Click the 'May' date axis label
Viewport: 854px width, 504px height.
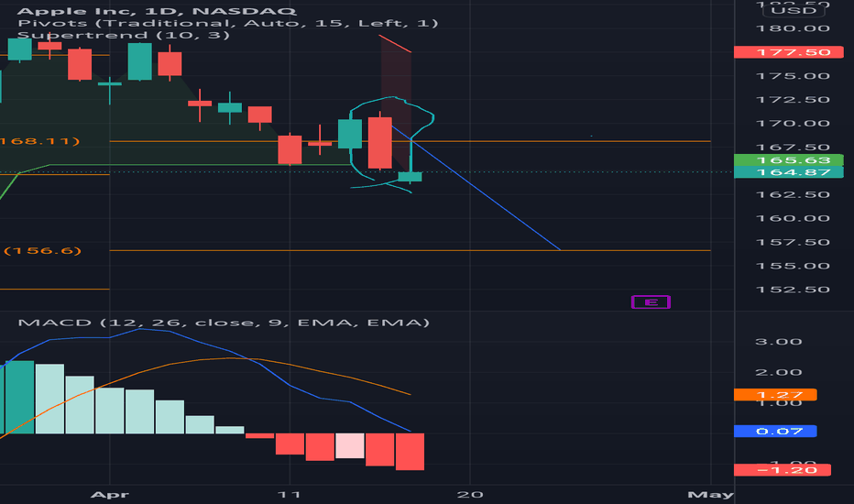point(710,495)
